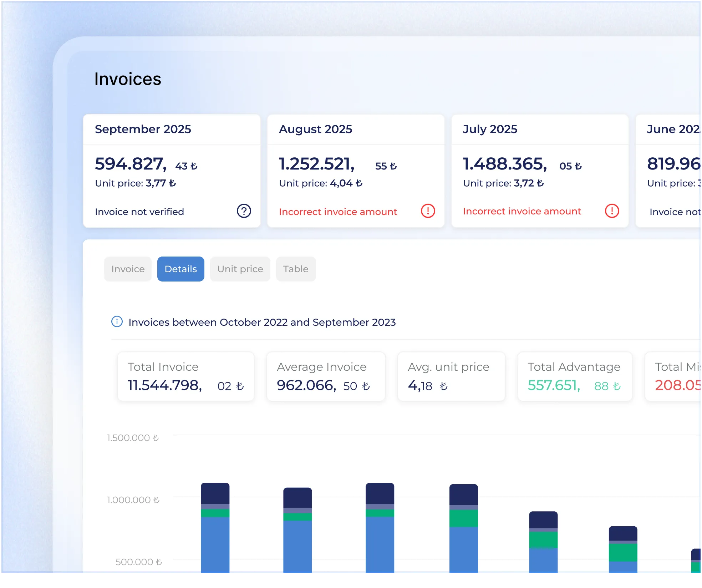Screen dimensions: 702x588
Task: Click the question mark icon on September 2025 card
Action: (244, 211)
